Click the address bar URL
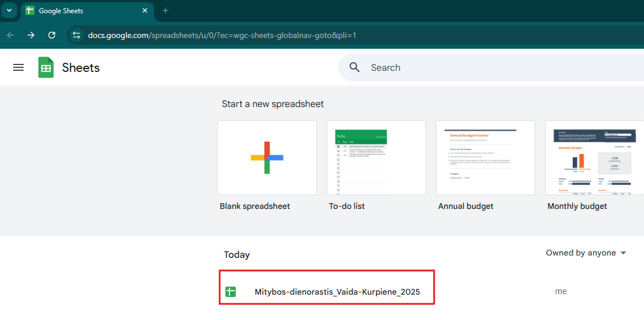The width and height of the screenshot is (644, 320). [x=222, y=35]
